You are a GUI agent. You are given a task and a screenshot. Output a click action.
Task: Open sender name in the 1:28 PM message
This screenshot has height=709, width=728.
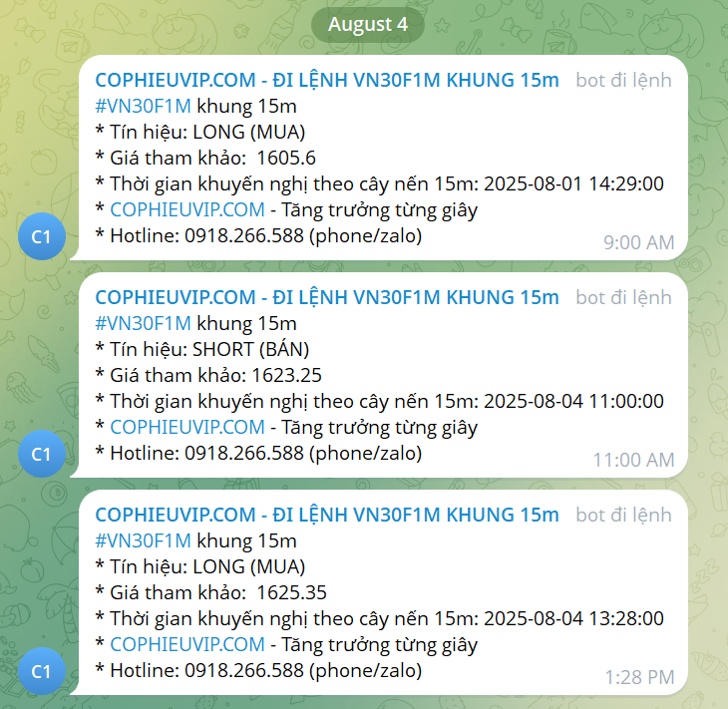point(327,515)
